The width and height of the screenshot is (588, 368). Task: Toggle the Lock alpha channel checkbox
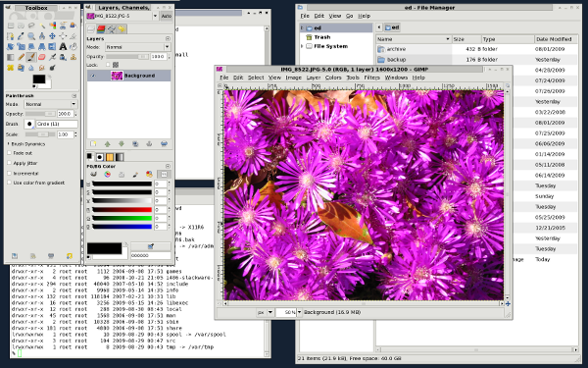coord(108,65)
